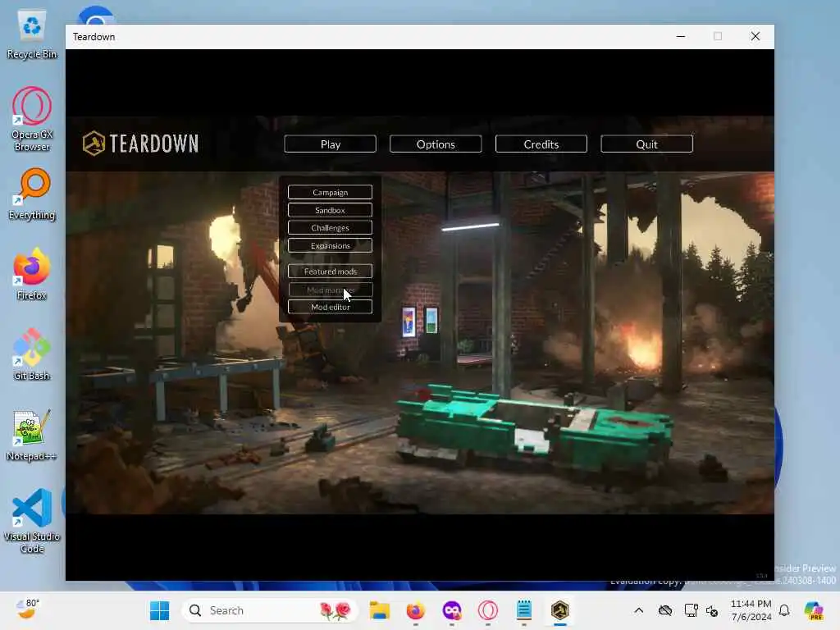This screenshot has height=630, width=840.
Task: Open the weather widget showing 80°
Action: pos(27,609)
